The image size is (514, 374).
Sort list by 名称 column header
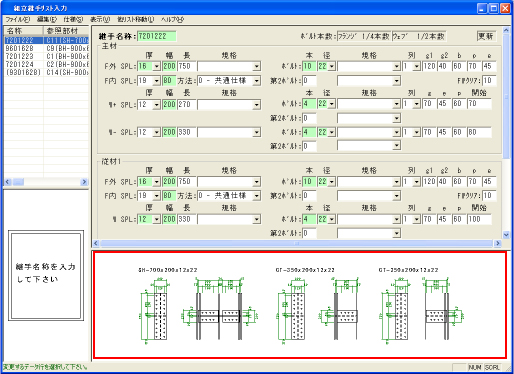click(x=23, y=31)
